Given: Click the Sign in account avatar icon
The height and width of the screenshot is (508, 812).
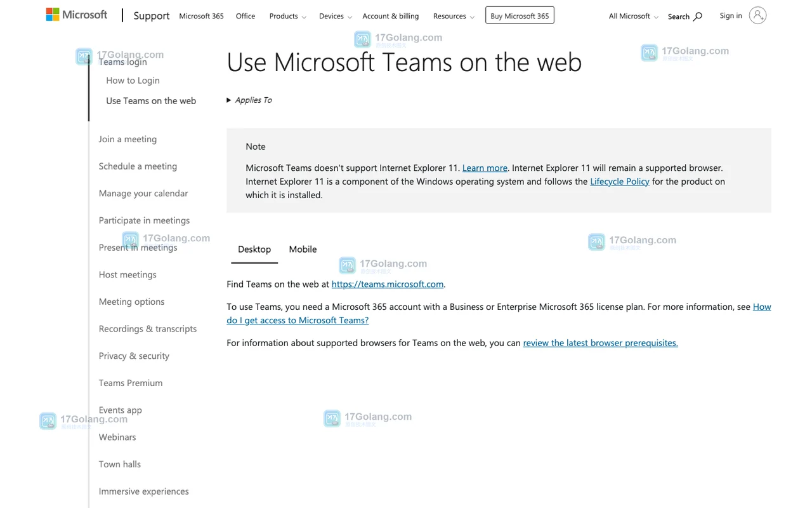Looking at the screenshot, I should coord(757,15).
